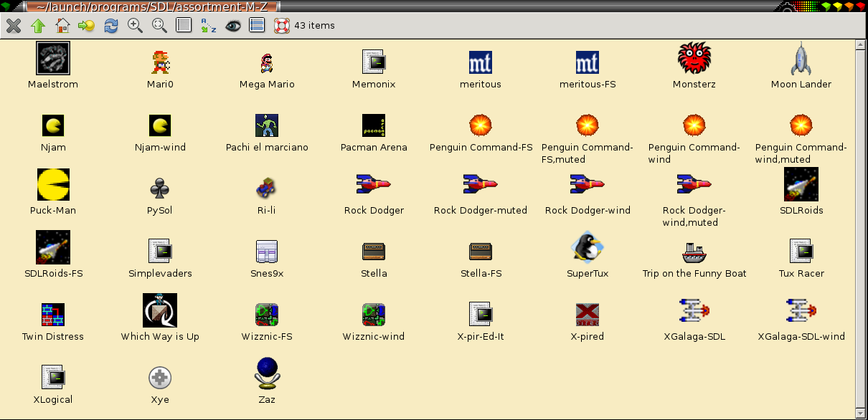The width and height of the screenshot is (868, 420).
Task: Click the large yellow Puck-Man icon
Action: (x=53, y=184)
